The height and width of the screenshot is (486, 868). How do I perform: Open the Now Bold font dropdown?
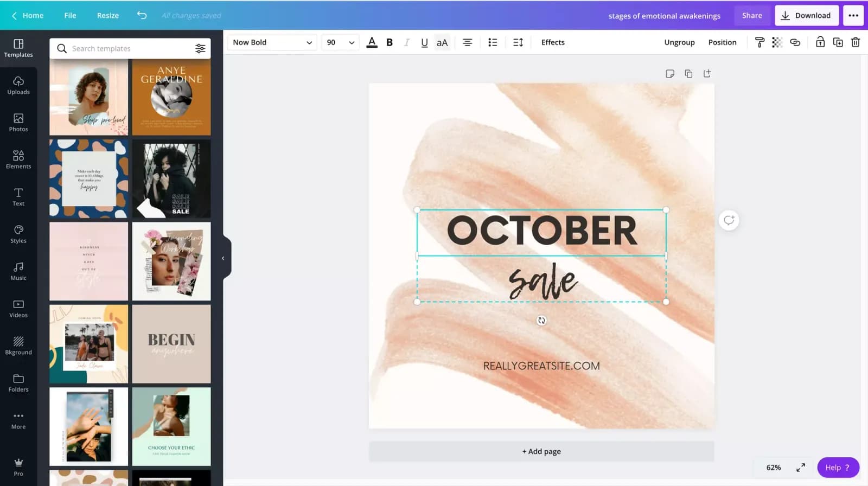(x=272, y=42)
